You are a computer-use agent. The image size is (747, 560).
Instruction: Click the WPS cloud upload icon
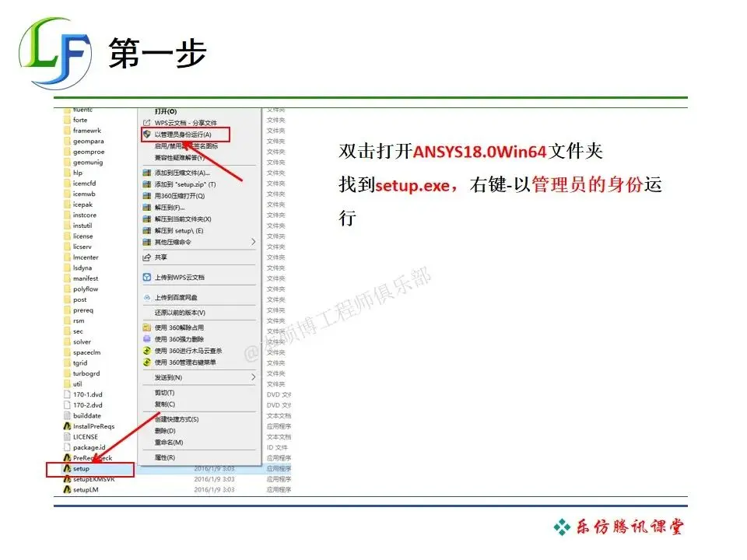[147, 277]
